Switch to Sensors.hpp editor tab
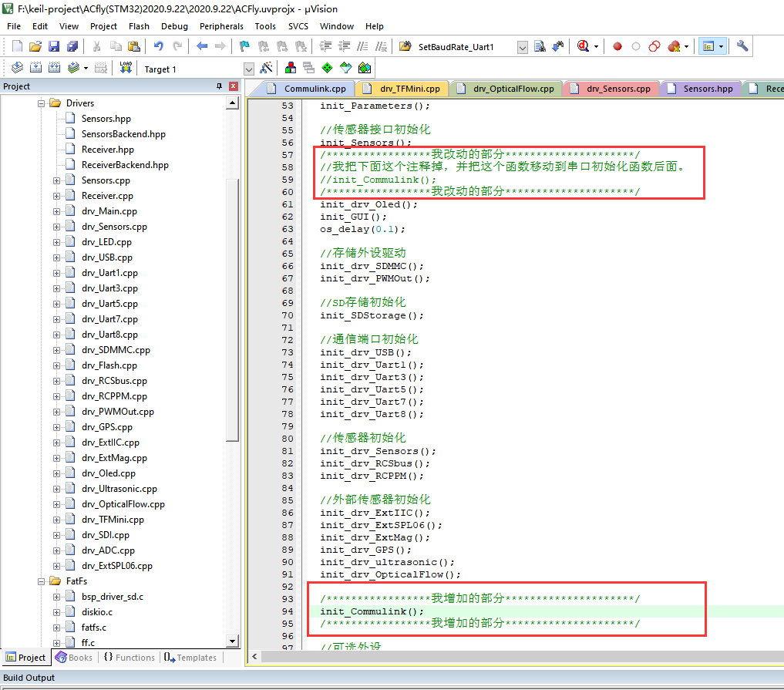This screenshot has height=690, width=784. [700, 89]
